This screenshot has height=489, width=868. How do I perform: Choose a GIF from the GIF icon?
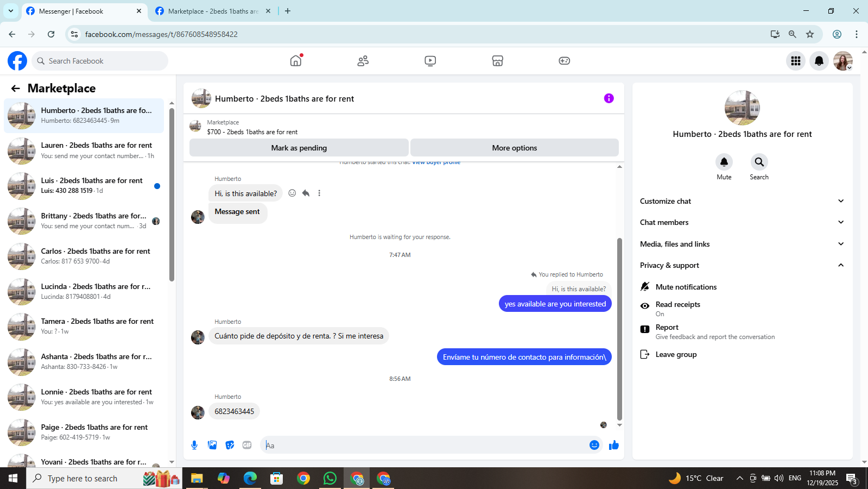click(247, 445)
